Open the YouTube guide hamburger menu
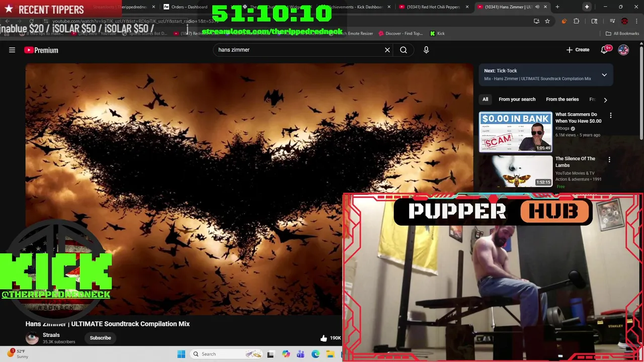644x362 pixels. (12, 50)
